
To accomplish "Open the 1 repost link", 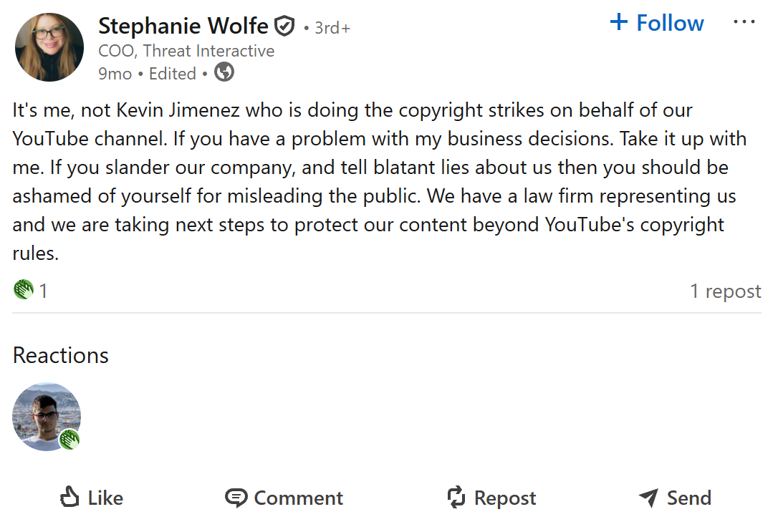I will 725,291.
